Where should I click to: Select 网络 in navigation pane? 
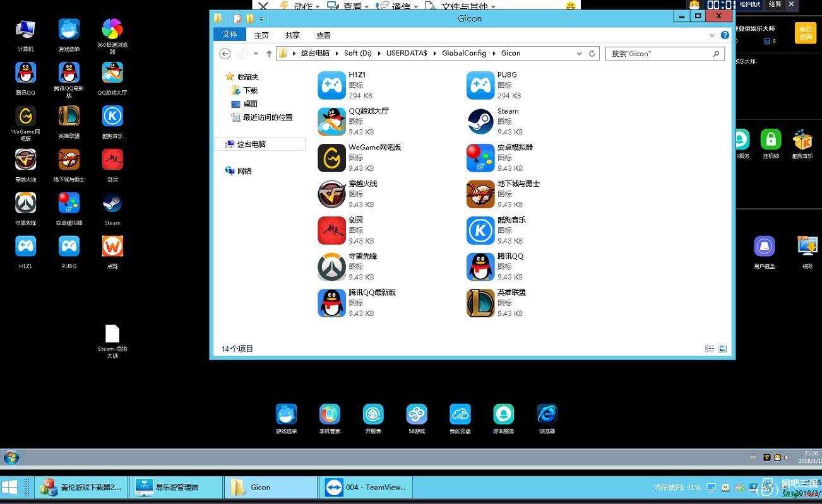(x=239, y=171)
